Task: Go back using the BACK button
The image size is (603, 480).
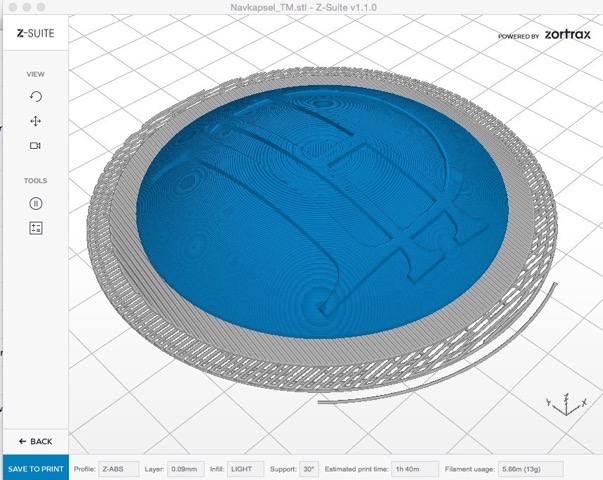Action: coord(35,441)
